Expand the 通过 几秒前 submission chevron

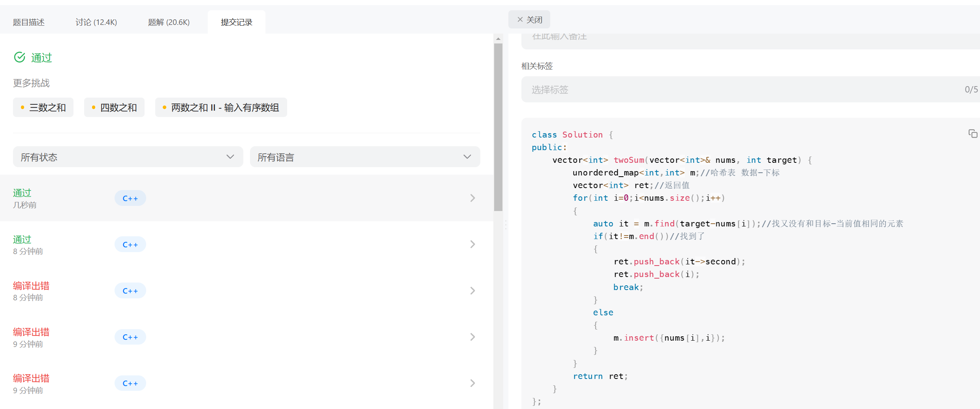coord(472,198)
